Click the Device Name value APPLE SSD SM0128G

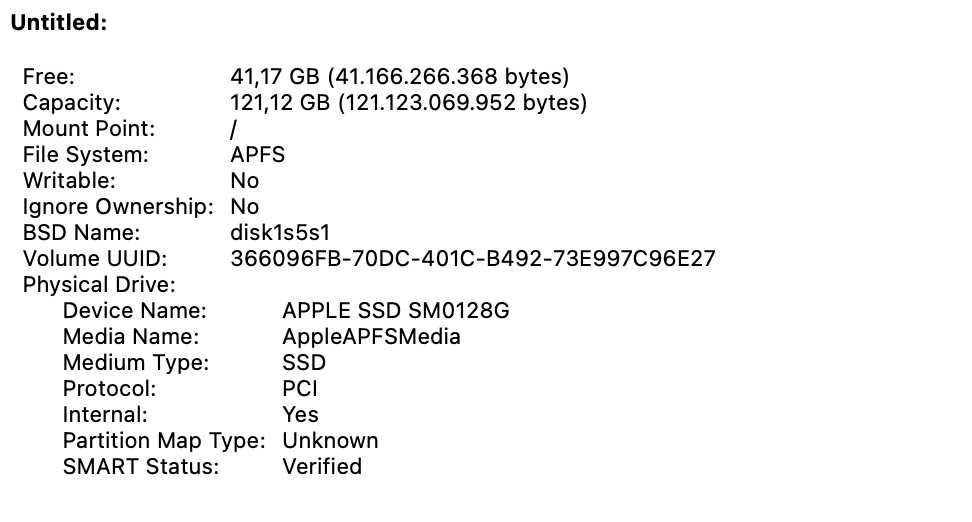point(395,310)
